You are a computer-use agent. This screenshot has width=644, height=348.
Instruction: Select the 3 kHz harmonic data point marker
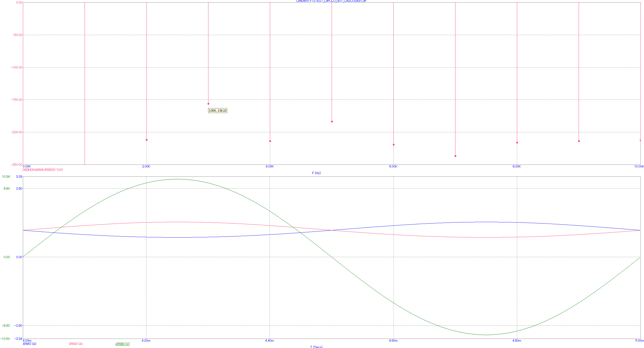[x=208, y=104]
